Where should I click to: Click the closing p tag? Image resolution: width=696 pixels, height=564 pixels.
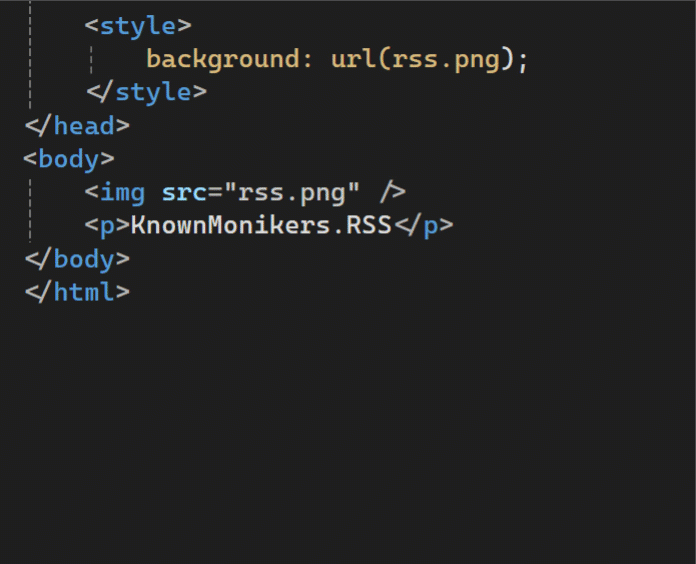click(422, 226)
